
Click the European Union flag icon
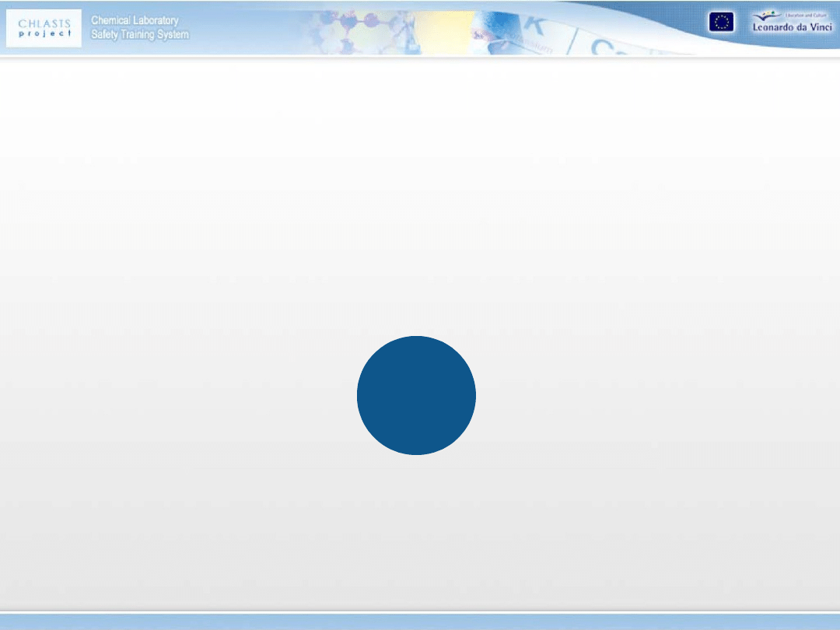click(720, 23)
